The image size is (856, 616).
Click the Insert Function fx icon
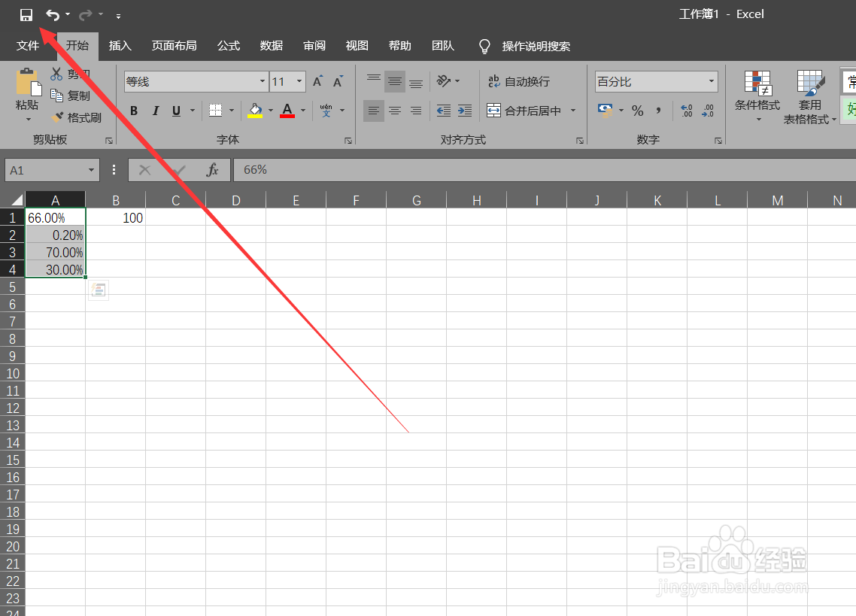pyautogui.click(x=212, y=170)
